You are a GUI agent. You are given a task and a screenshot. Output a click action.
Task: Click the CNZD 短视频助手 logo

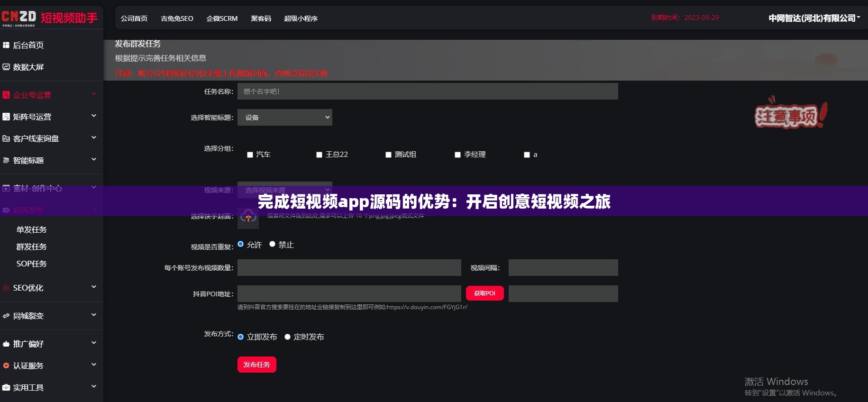click(x=49, y=18)
